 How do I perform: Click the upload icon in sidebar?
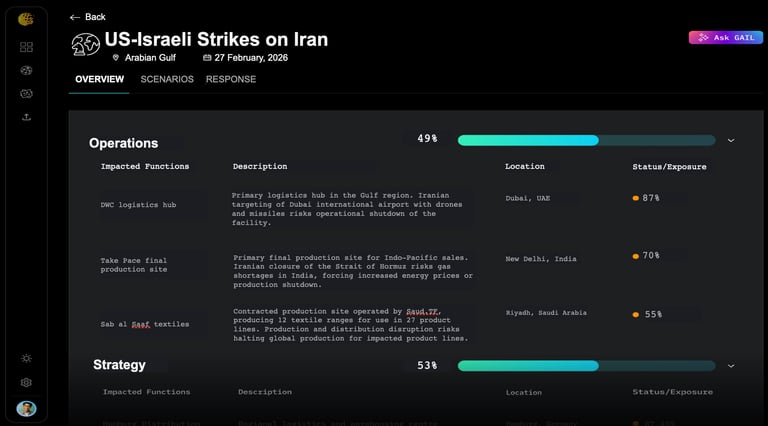26,117
